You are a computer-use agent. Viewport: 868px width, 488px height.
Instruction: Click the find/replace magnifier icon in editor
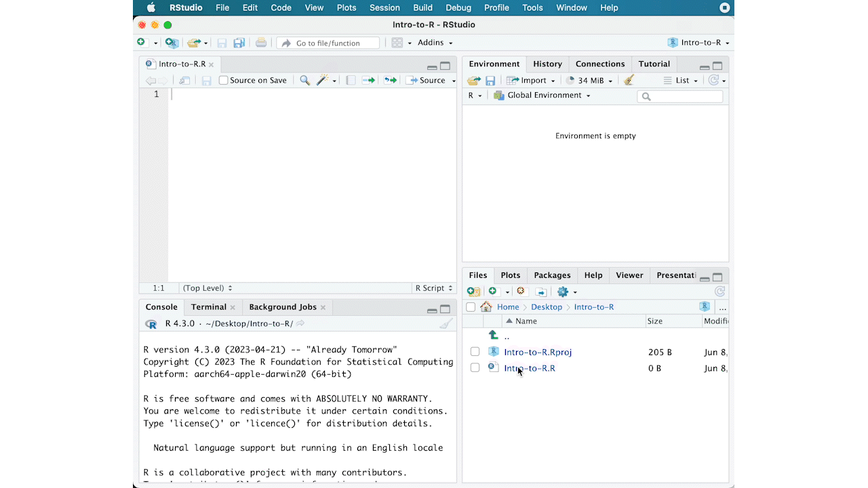[305, 80]
